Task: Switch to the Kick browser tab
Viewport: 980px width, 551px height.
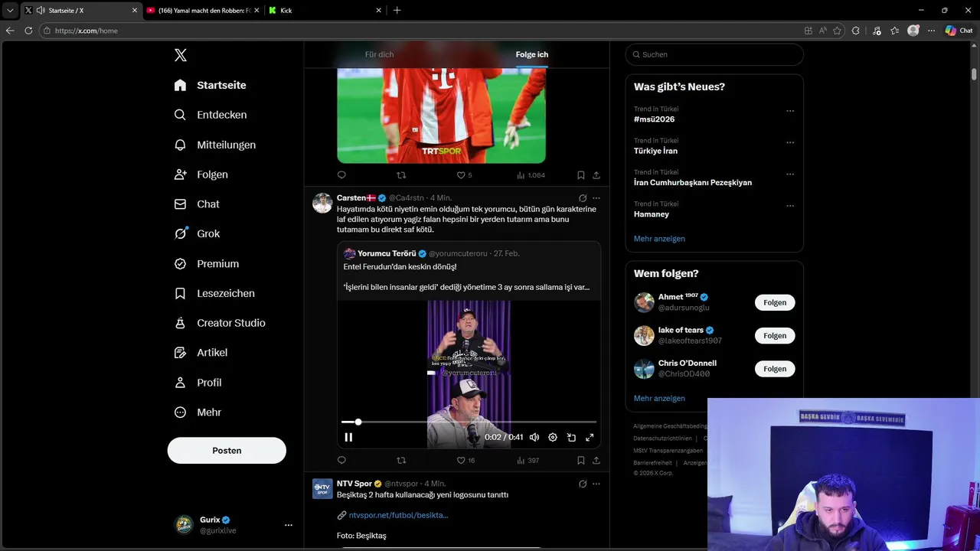Action: (324, 11)
